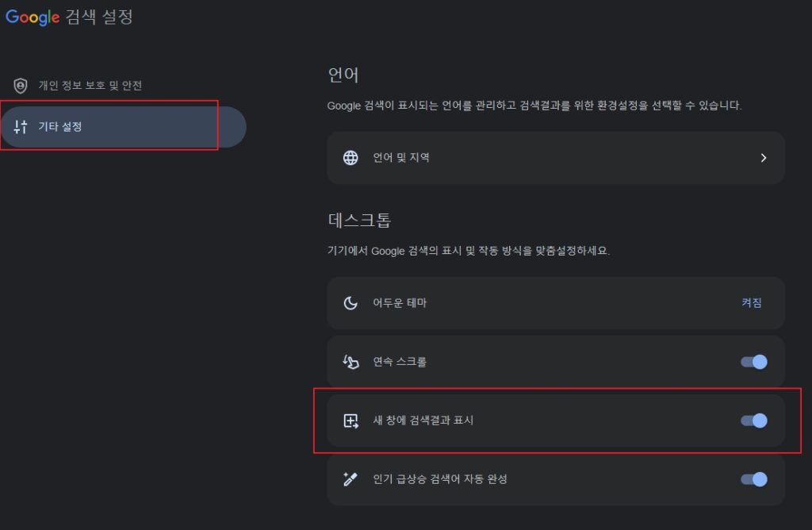Viewport: 812px width, 530px height.
Task: Click the moon icon for 어두운 테마
Action: (350, 303)
